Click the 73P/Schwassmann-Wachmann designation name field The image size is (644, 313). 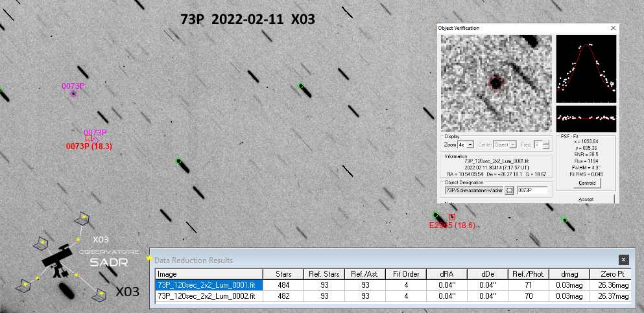pyautogui.click(x=474, y=191)
